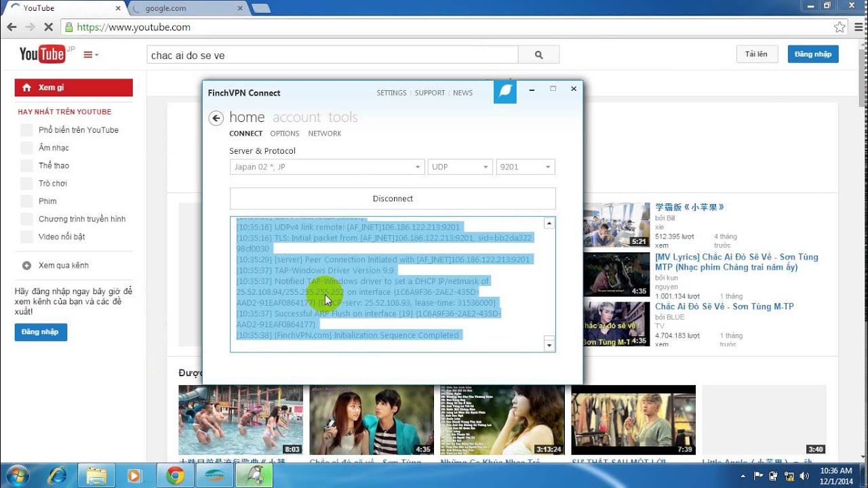Open the Chắc Ai Đó Sẽ Về - Sơn Tùng M-TP link
Viewport: 868px width, 488px height.
point(724,306)
